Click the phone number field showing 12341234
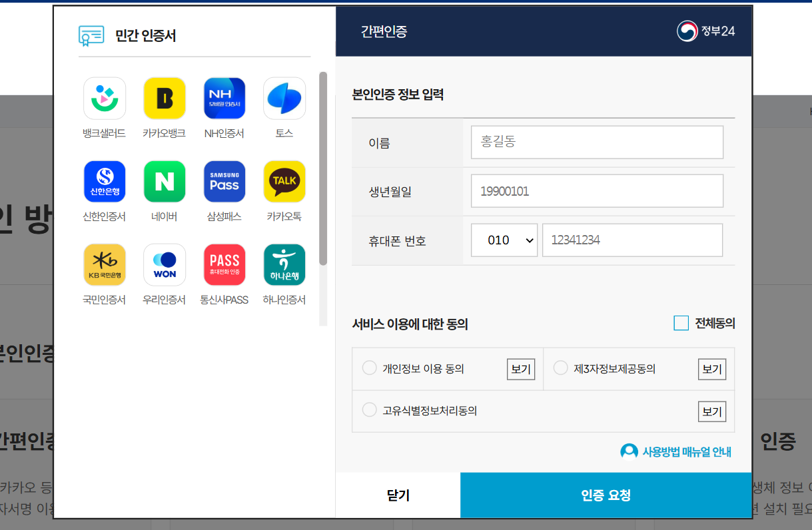Viewport: 812px width, 530px height. pos(633,240)
